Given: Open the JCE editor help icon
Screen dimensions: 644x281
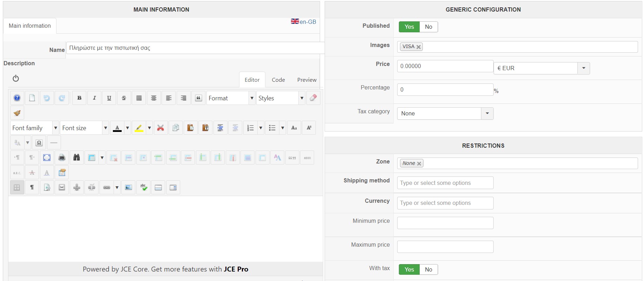Looking at the screenshot, I should point(17,98).
